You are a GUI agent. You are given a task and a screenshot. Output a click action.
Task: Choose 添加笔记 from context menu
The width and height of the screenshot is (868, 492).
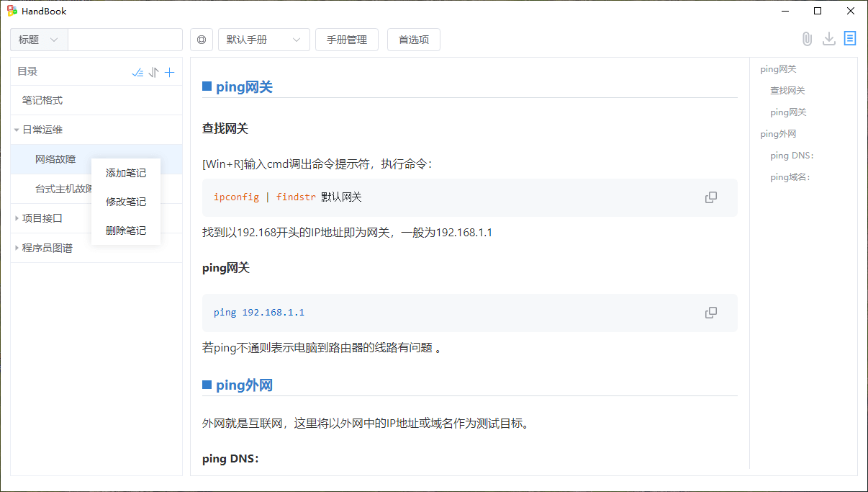[126, 173]
